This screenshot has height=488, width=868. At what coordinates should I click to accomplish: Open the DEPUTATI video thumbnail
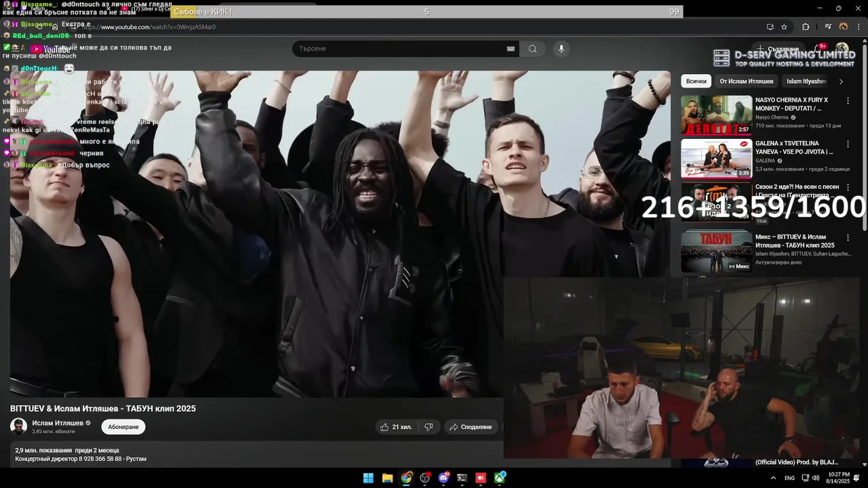(x=716, y=115)
